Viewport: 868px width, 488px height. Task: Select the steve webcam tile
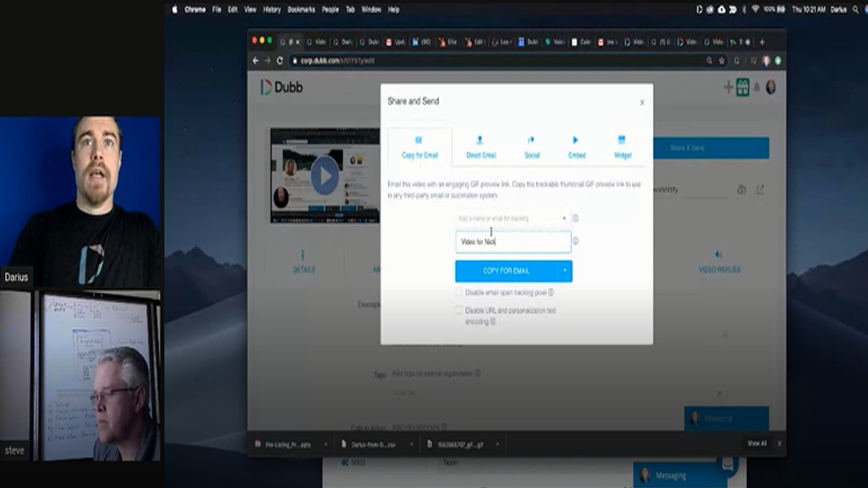click(x=81, y=375)
